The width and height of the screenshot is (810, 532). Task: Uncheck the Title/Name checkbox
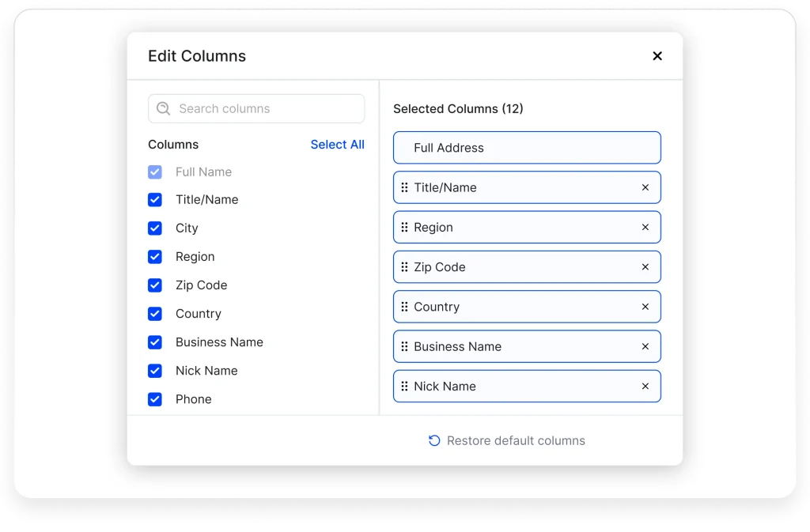click(x=155, y=200)
